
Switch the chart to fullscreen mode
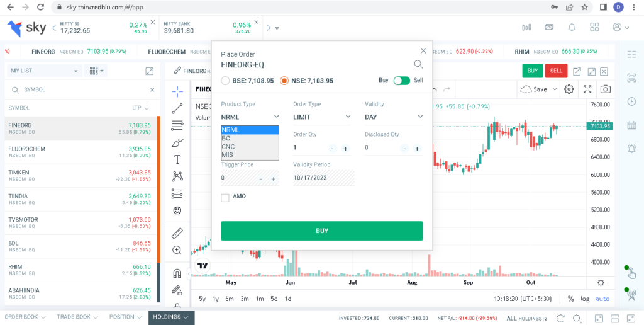pos(587,89)
